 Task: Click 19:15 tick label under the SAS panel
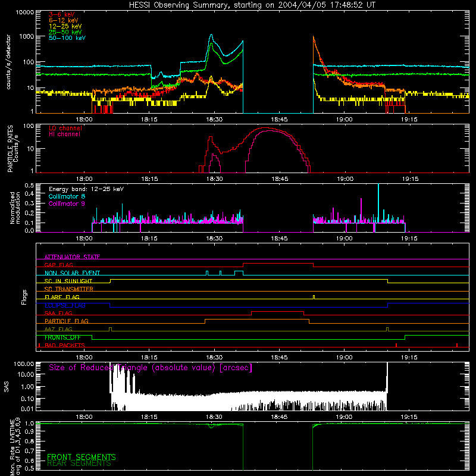(409, 417)
